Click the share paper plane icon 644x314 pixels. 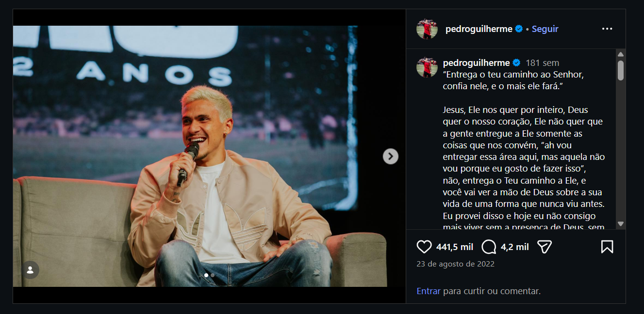click(x=545, y=247)
